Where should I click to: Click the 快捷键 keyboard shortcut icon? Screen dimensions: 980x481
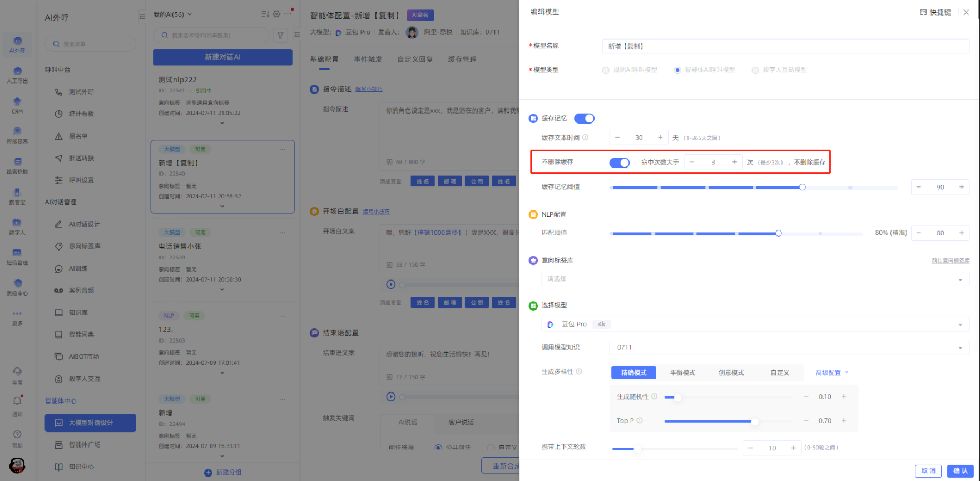pyautogui.click(x=923, y=12)
